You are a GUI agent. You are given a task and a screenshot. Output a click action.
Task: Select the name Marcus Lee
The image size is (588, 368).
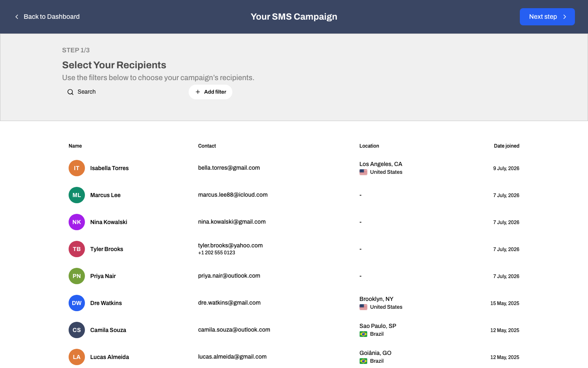(x=105, y=195)
